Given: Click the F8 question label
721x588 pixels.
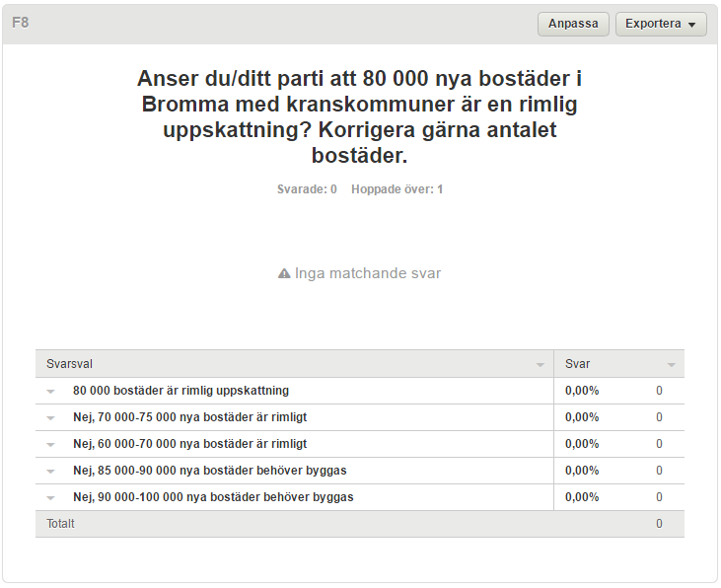Looking at the screenshot, I should [x=21, y=23].
